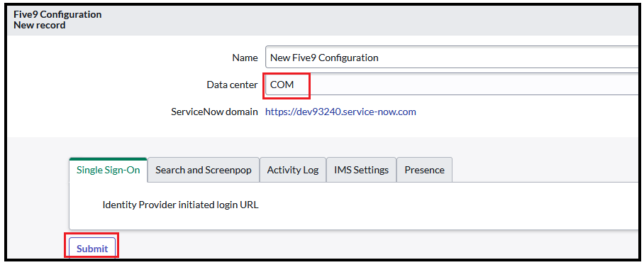Click the Name field label
The image size is (644, 265).
245,58
